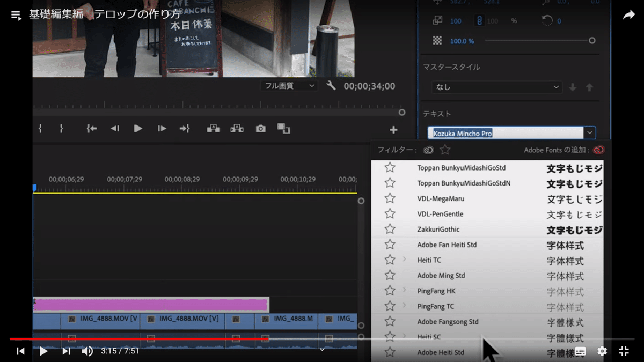Favorite Adobe Fan Heiti Std star
This screenshot has height=362, width=644.
390,245
